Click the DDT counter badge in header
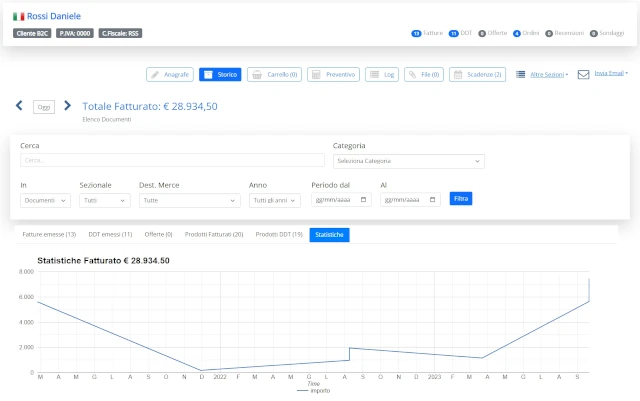The image size is (640, 401). pos(453,33)
